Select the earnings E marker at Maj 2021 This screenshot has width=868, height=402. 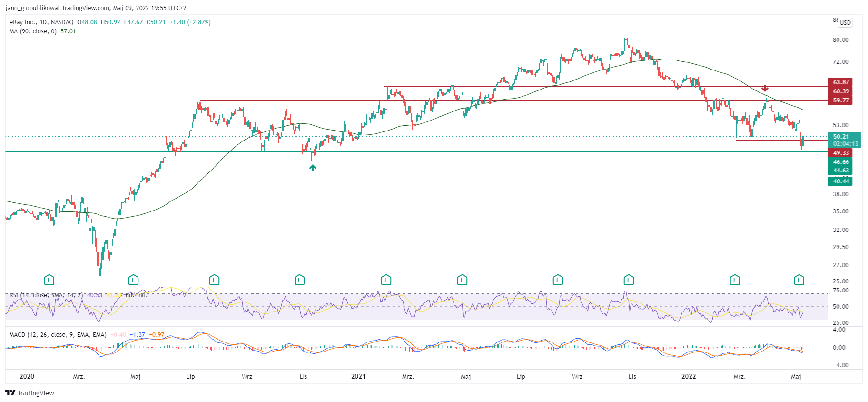[x=462, y=280]
